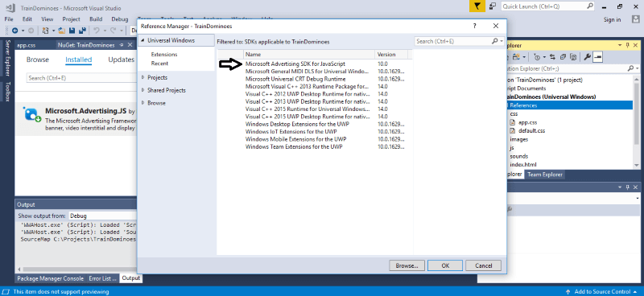Click the Browse... button in the dialog

click(407, 265)
